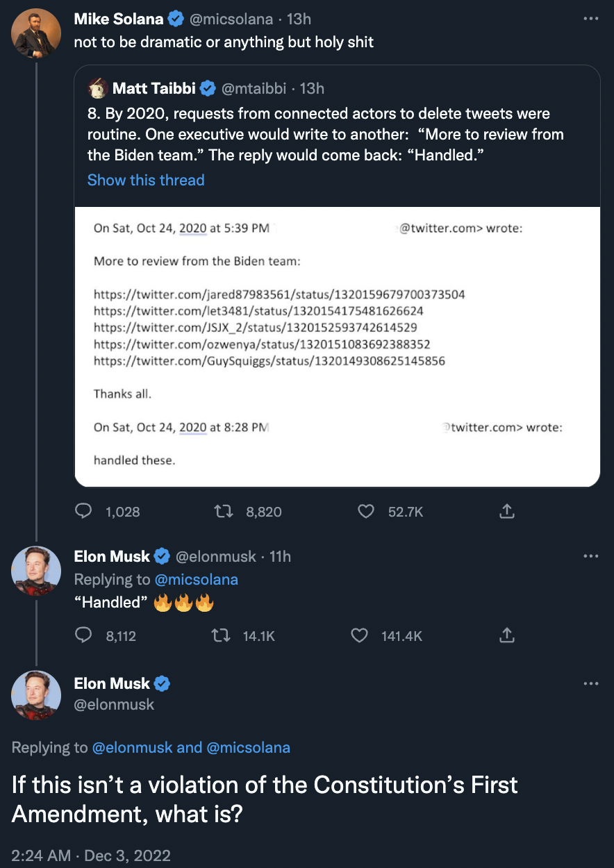Click "Show this thread" link
Viewport: 614px width, 868px height.
click(146, 180)
